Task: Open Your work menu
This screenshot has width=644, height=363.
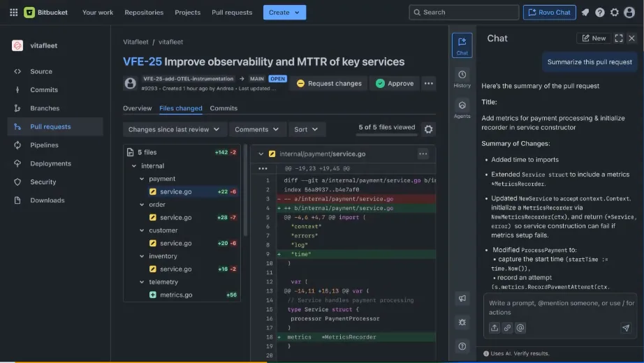Action: coord(98,13)
